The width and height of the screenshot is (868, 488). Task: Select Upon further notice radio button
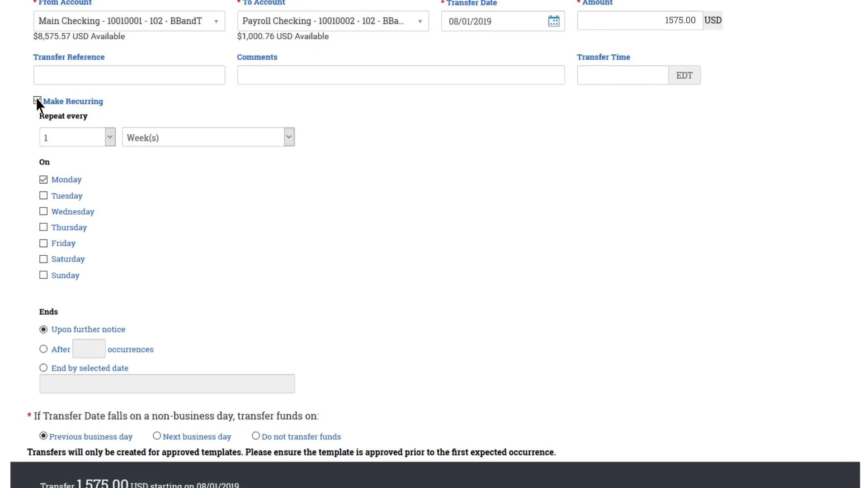point(43,329)
